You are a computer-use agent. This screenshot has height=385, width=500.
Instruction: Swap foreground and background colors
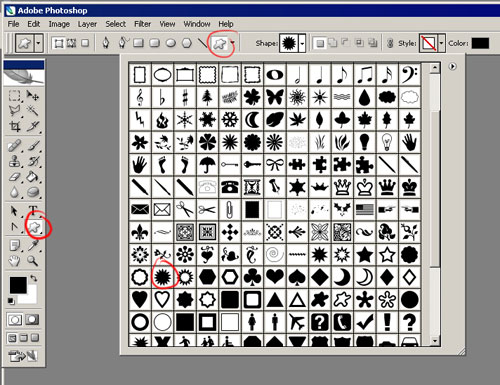coord(34,278)
